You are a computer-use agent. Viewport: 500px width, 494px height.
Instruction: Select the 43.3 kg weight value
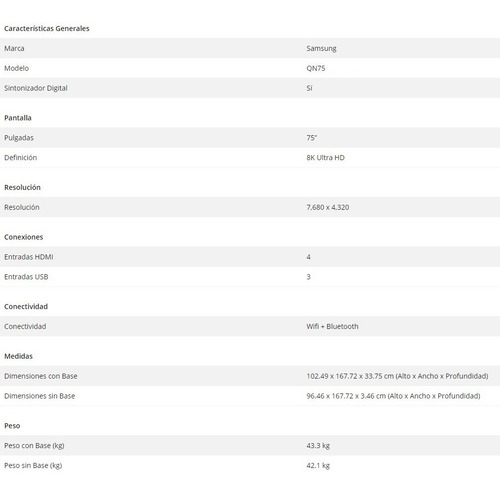coord(318,446)
